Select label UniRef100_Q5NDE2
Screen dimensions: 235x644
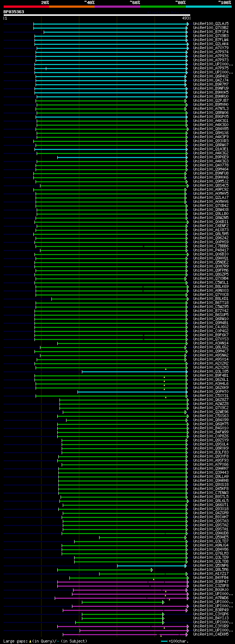pyautogui.click(x=211, y=262)
